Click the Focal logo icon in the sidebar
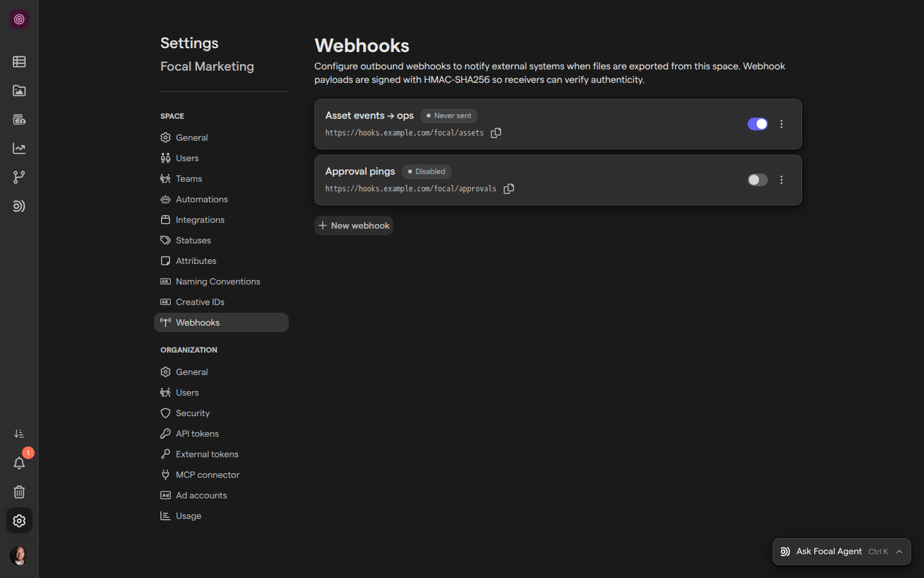This screenshot has height=578, width=924. [x=19, y=19]
